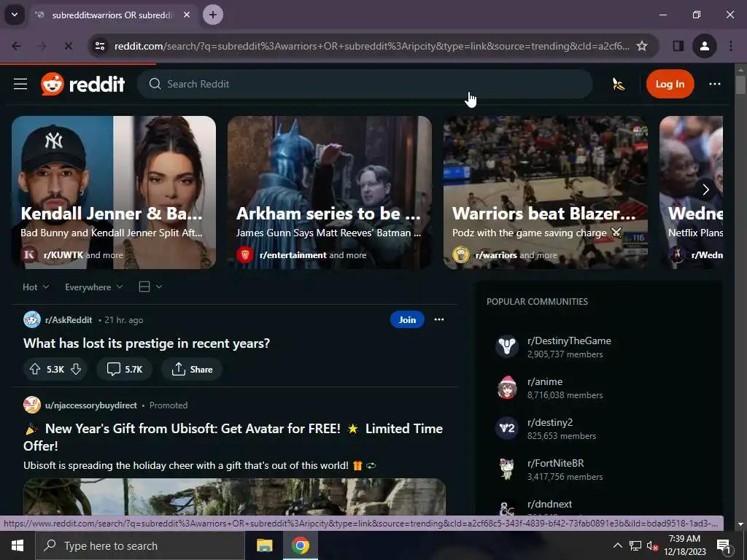Open the r/anime community icon
Screen dimensions: 747x560
click(507, 387)
